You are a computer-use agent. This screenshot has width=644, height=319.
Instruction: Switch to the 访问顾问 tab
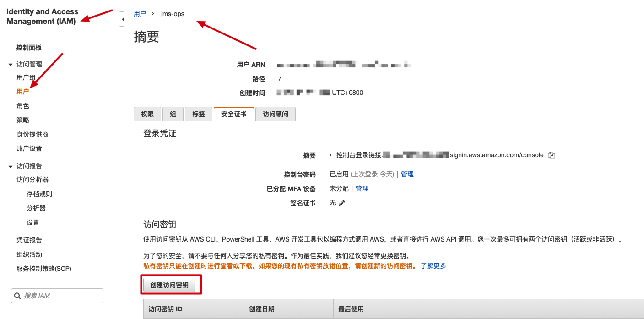point(276,114)
